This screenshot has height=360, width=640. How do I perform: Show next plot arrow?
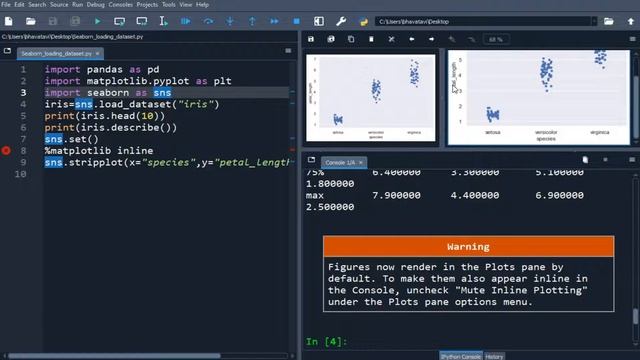click(x=431, y=39)
